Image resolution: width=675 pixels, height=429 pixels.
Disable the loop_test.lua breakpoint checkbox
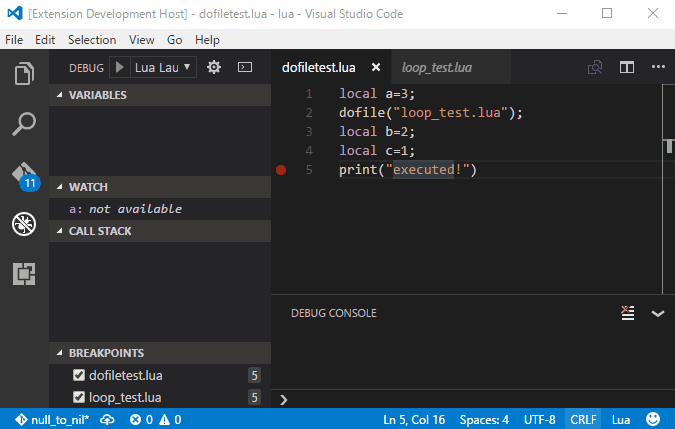tap(79, 397)
